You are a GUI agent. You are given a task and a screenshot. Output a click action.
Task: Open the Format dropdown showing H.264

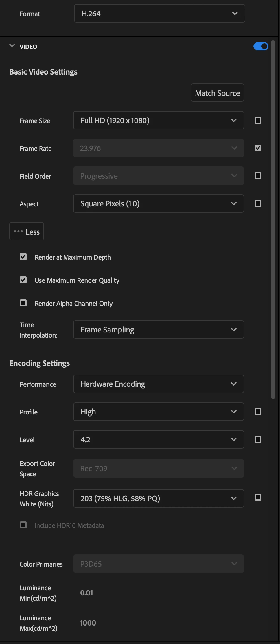[159, 14]
